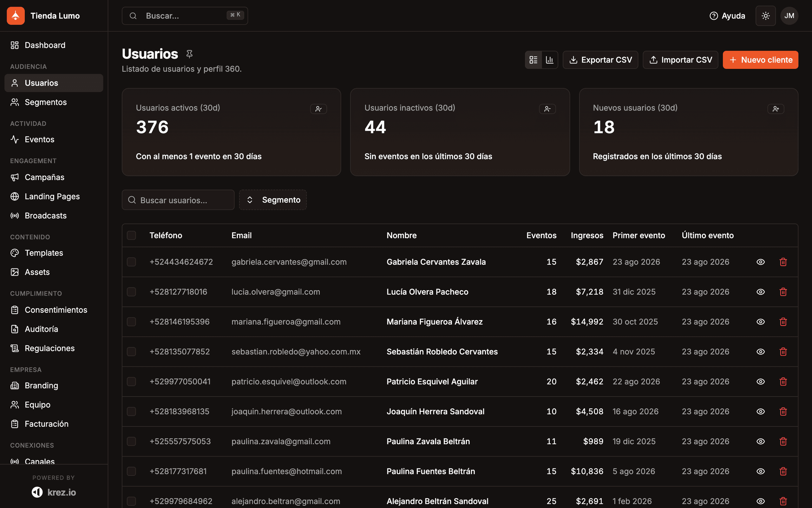The width and height of the screenshot is (812, 508).
Task: Click the pin icon next to Usuarios title
Action: tap(189, 54)
